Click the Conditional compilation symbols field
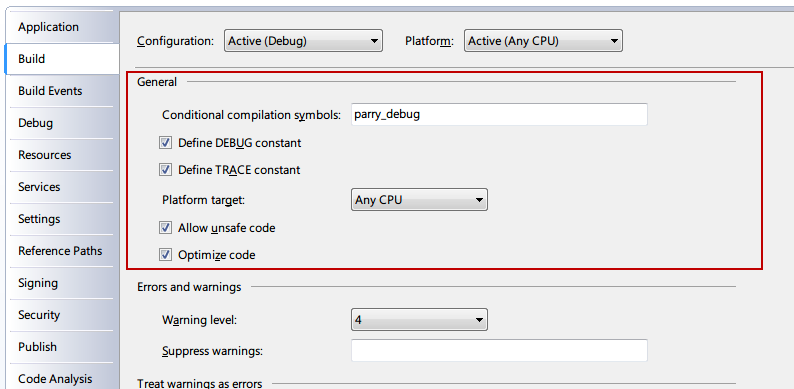 (499, 114)
